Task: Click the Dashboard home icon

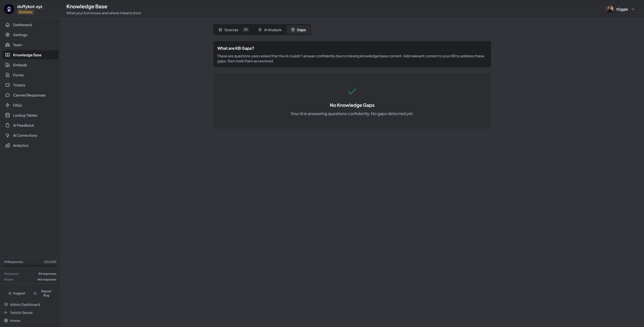Action: pos(8,25)
